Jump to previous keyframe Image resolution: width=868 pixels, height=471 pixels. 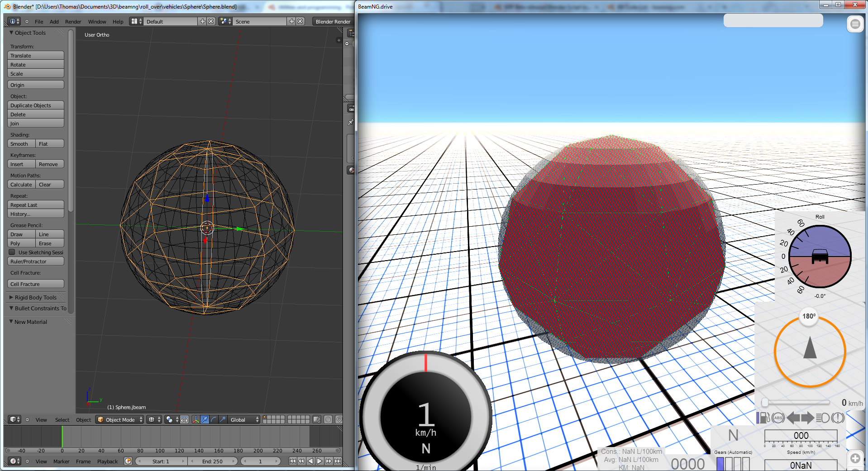tap(301, 461)
